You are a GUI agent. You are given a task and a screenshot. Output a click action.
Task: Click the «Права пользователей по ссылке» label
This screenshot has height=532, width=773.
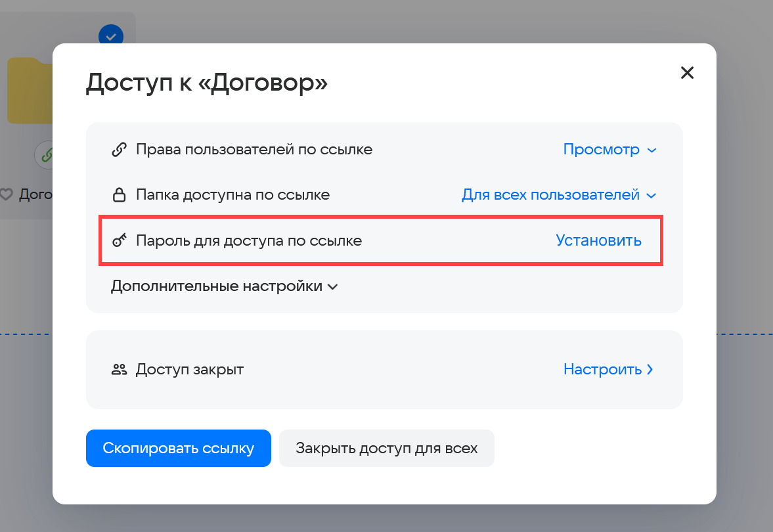click(x=254, y=150)
